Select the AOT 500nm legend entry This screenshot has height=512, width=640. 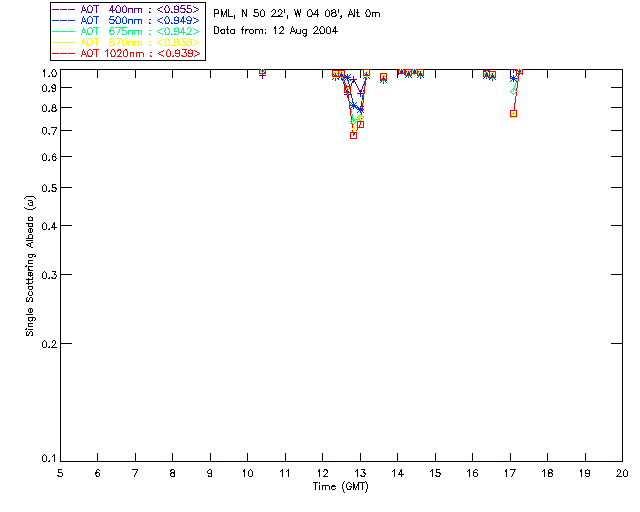[x=126, y=20]
